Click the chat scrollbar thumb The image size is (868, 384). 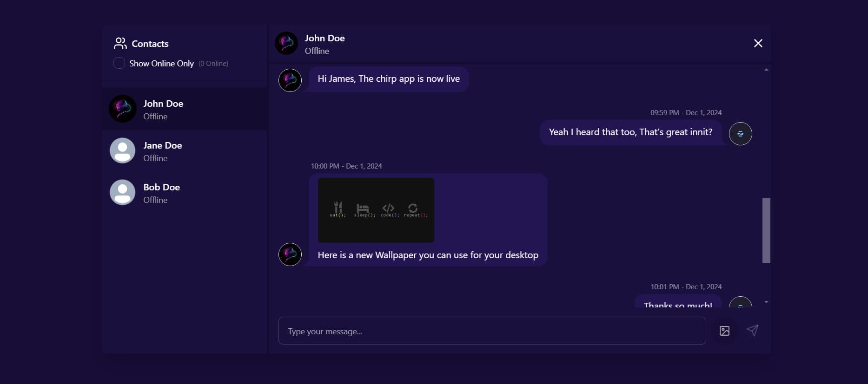(766, 230)
